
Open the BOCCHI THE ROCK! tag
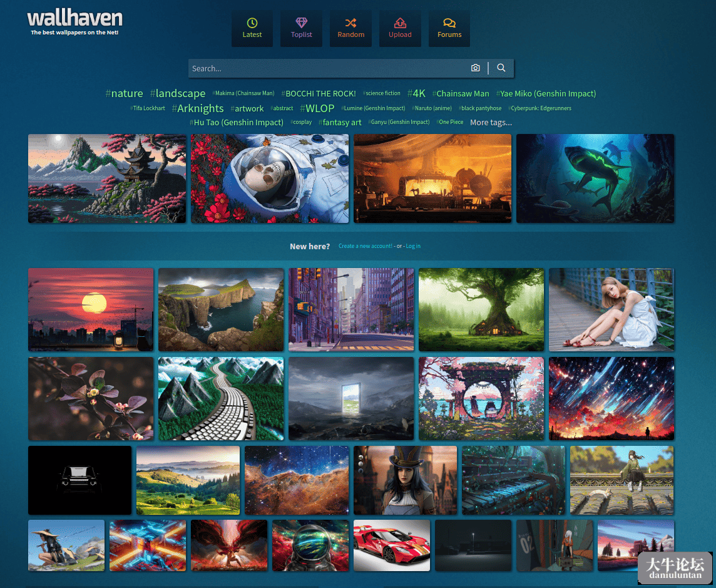pyautogui.click(x=319, y=94)
